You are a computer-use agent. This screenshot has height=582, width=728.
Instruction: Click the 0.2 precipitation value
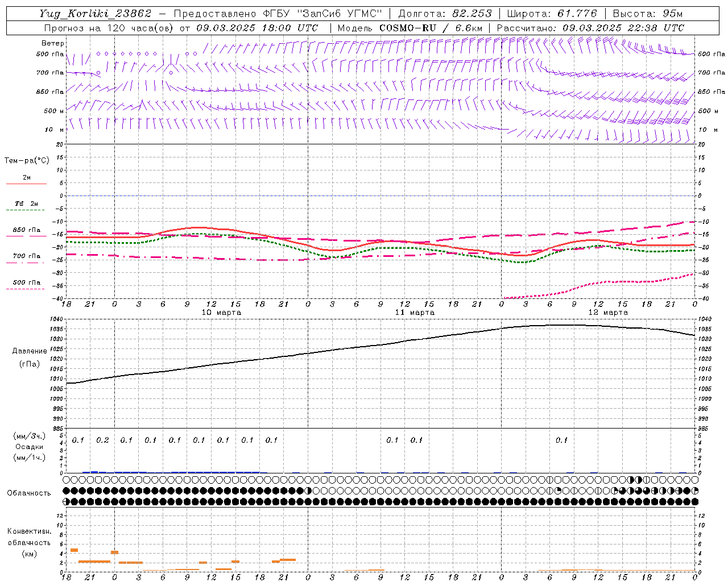[x=102, y=440]
